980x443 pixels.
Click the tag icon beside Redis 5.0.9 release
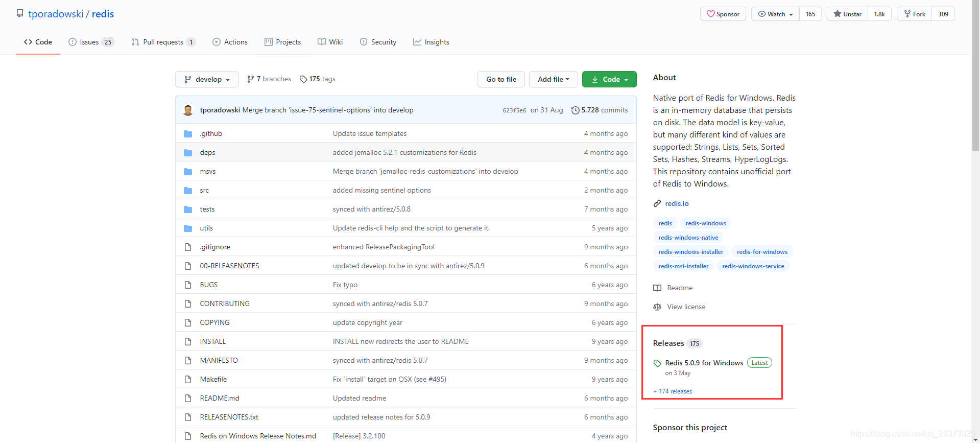click(x=657, y=363)
